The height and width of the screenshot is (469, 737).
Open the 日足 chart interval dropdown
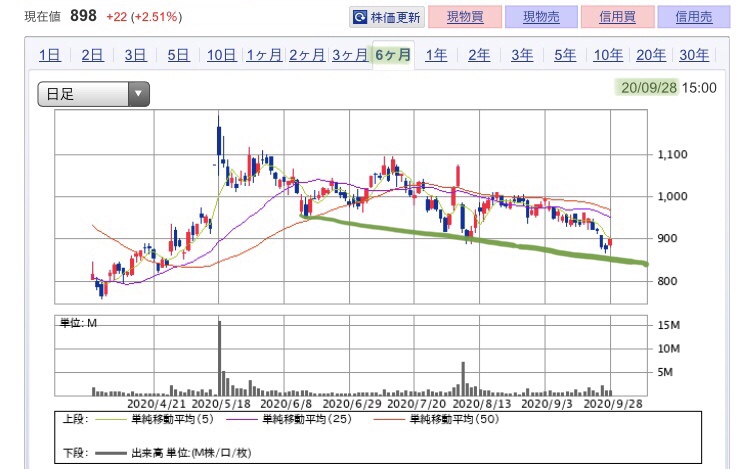(94, 94)
